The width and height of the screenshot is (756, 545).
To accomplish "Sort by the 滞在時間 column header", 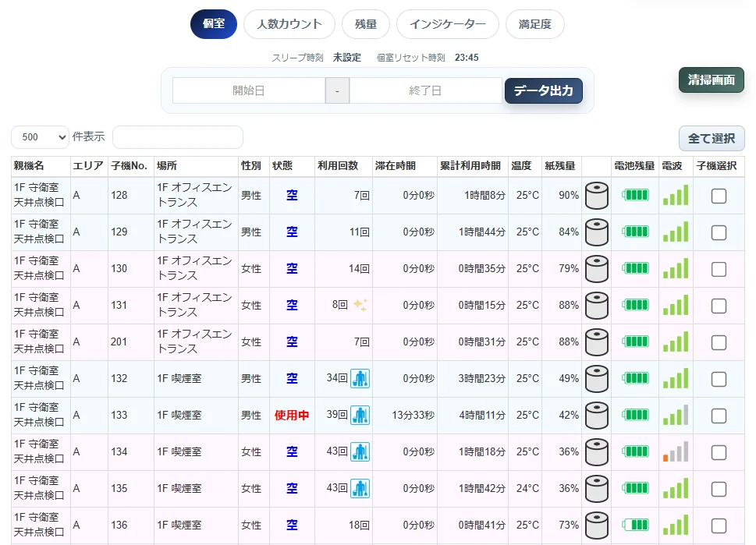I will [x=404, y=166].
